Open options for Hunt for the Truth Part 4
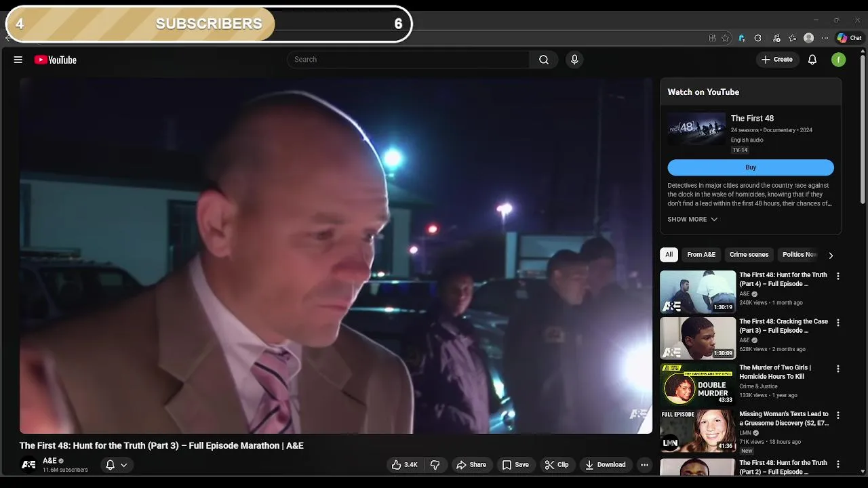This screenshot has height=488, width=868. pos(837,277)
